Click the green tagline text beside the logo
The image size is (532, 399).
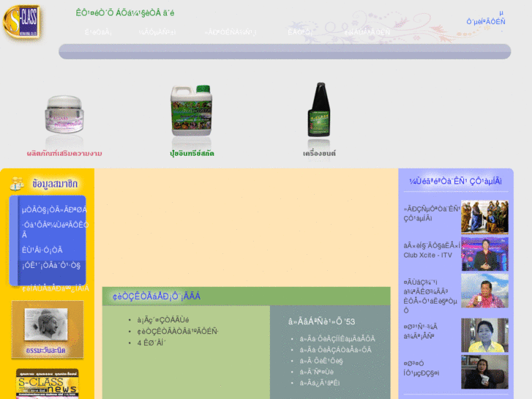(125, 13)
